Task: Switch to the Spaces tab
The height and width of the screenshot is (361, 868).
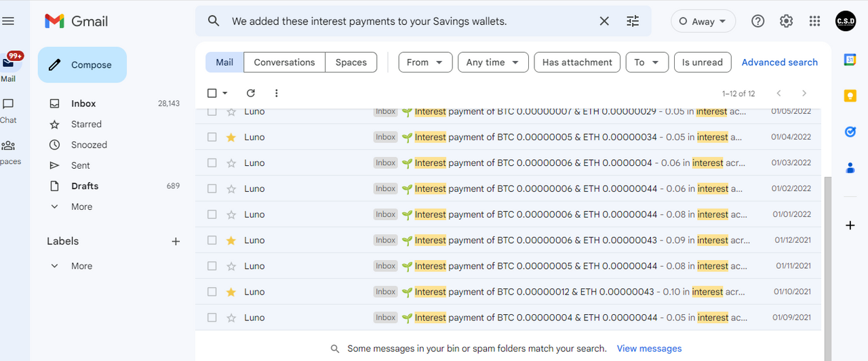Action: [x=351, y=62]
